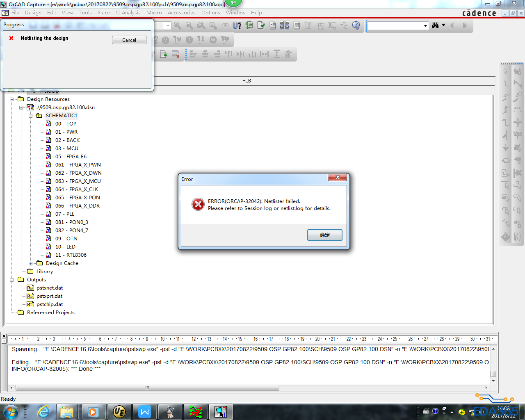This screenshot has width=525, height=420.
Task: Open the search text dropdown arrow
Action: pos(425,26)
